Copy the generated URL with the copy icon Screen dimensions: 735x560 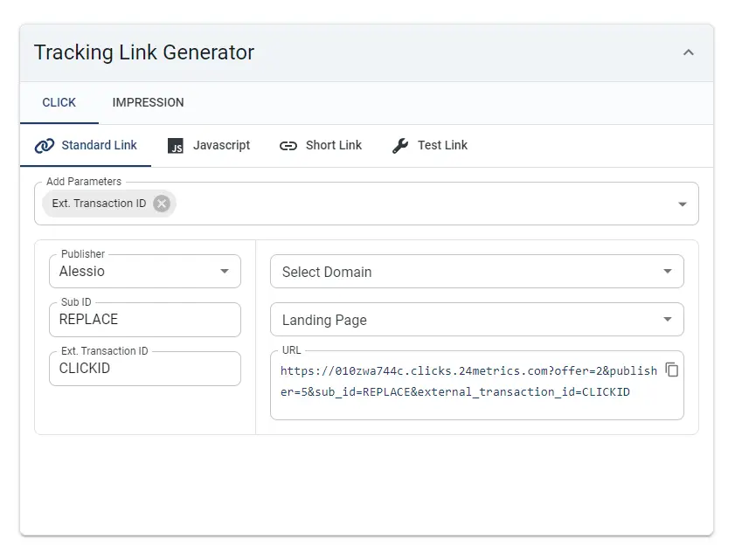(672, 370)
